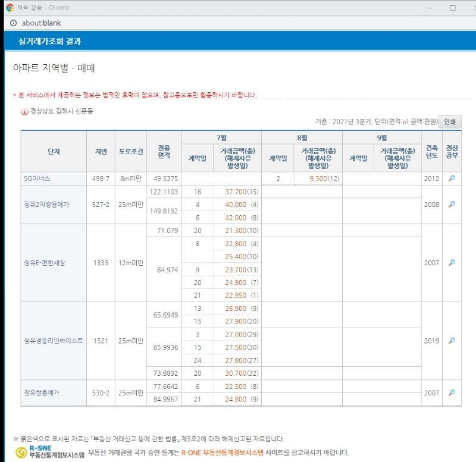
Task: Select the 장유쌍용예가 complex name
Action: click(42, 393)
